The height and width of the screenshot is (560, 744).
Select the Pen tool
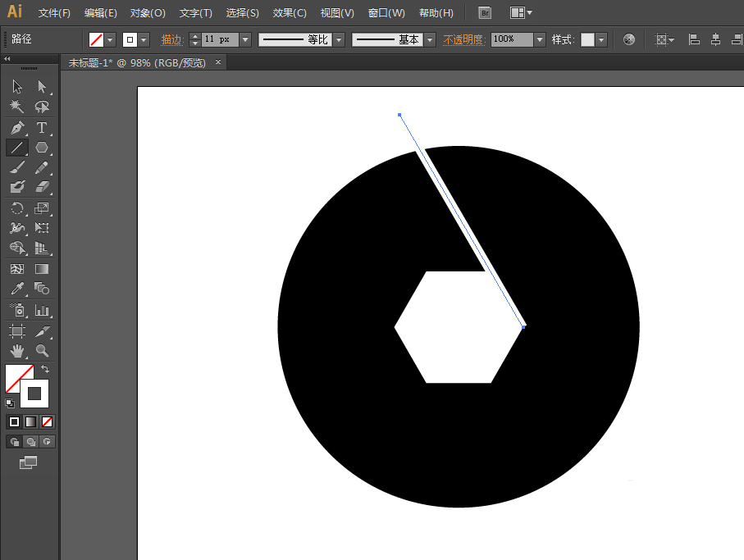[16, 127]
